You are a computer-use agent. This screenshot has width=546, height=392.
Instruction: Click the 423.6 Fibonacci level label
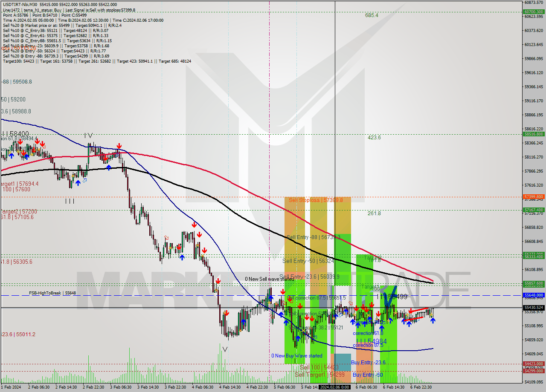374,138
